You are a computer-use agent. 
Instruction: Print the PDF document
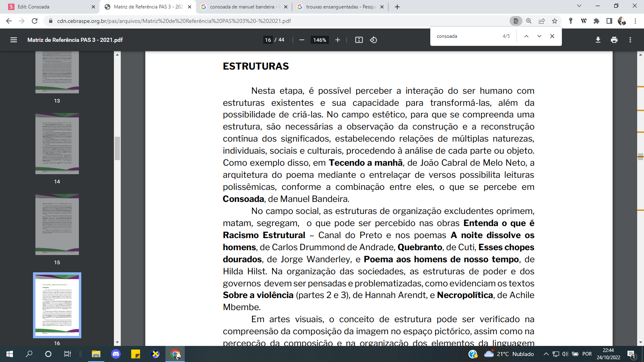(614, 40)
